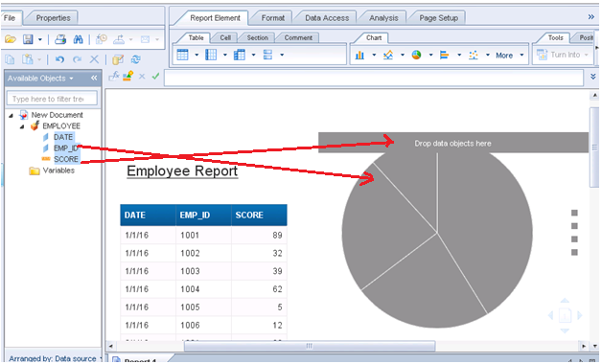Select the Cell subtab

click(225, 37)
